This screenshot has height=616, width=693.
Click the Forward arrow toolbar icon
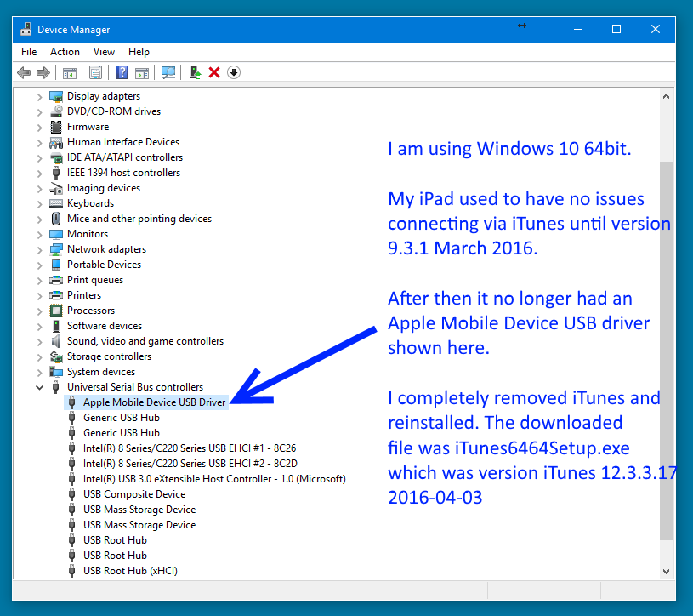pyautogui.click(x=43, y=72)
